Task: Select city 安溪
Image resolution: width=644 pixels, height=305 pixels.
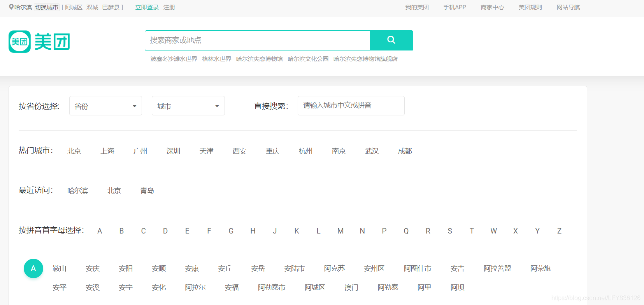Action: click(93, 287)
